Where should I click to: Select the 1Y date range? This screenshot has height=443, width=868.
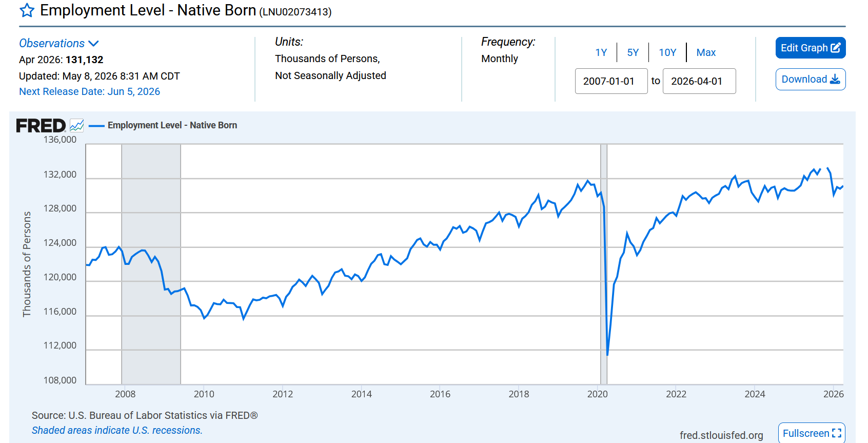pos(601,52)
